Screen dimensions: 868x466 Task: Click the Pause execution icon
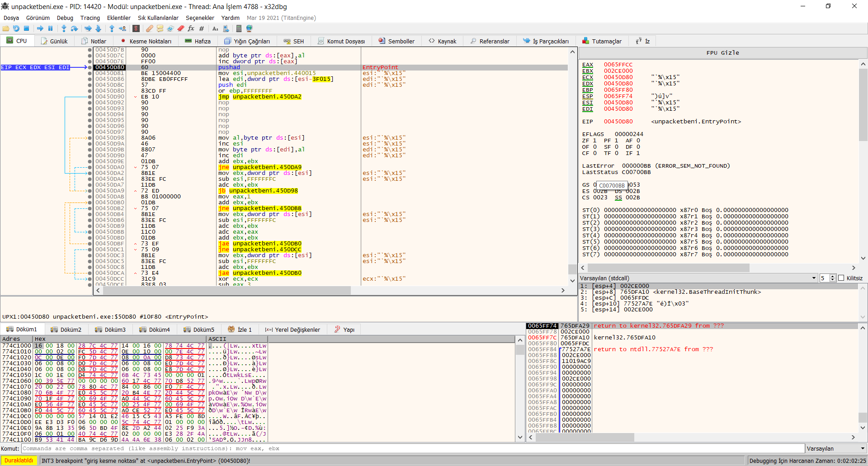coord(51,28)
